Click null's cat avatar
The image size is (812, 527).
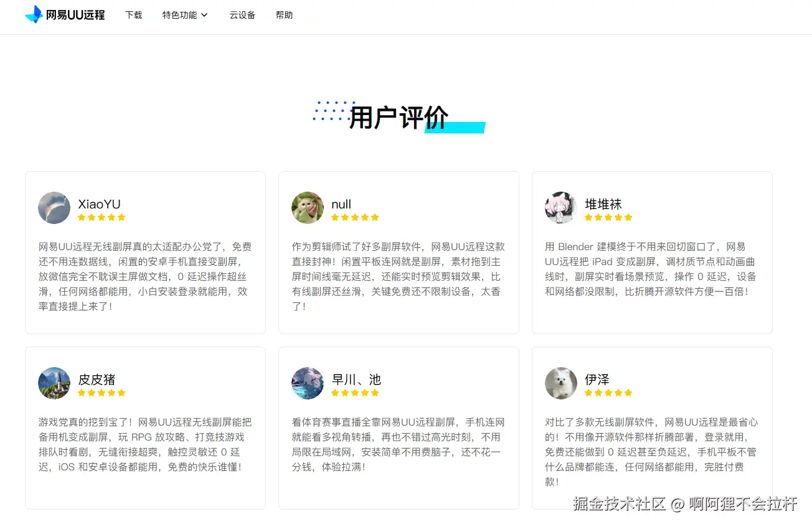(308, 208)
